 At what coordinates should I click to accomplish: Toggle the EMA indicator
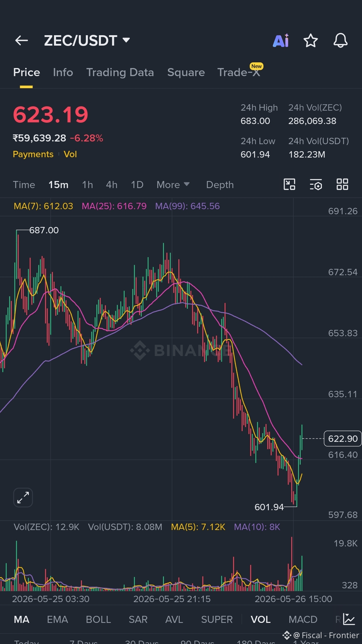pos(57,619)
